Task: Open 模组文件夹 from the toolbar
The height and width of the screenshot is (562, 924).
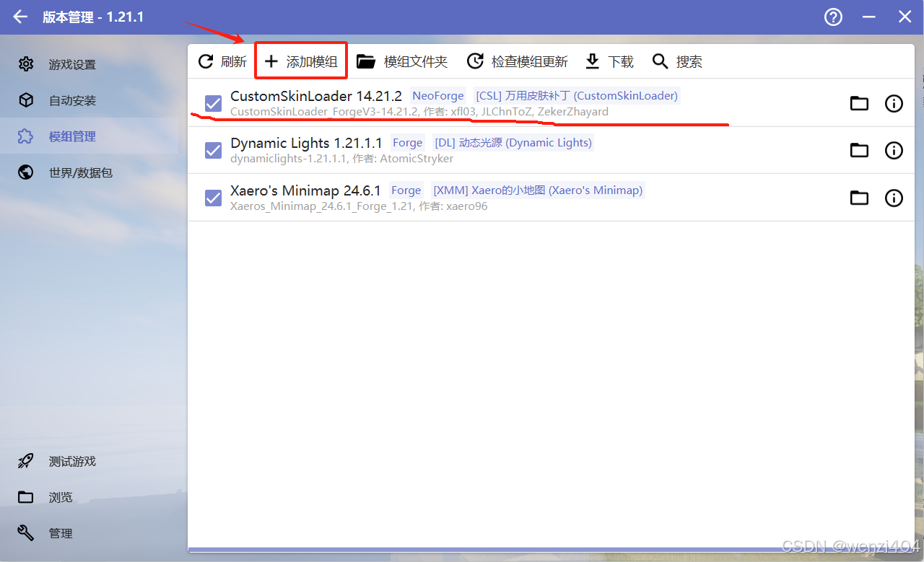Action: 403,61
